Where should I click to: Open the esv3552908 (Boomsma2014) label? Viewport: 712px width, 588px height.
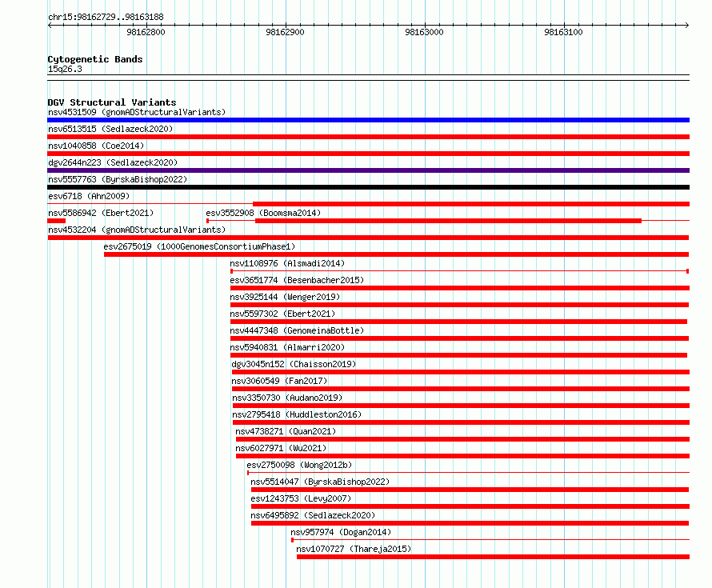263,213
